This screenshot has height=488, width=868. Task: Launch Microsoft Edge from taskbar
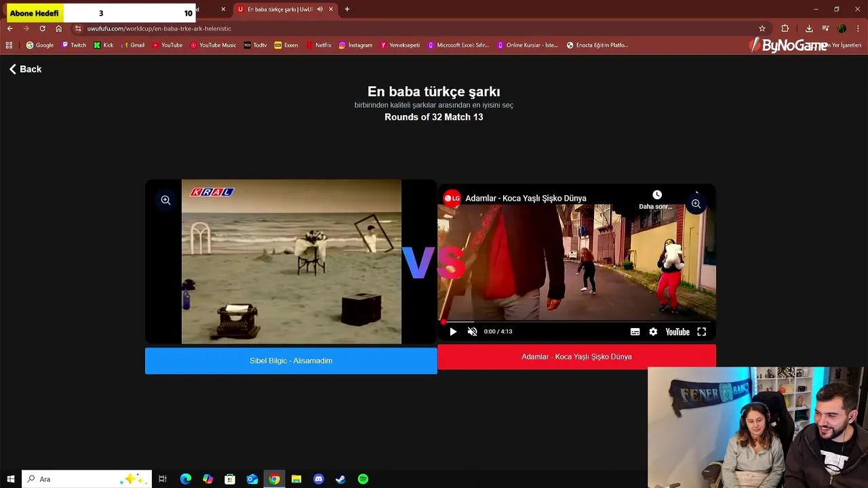click(185, 479)
